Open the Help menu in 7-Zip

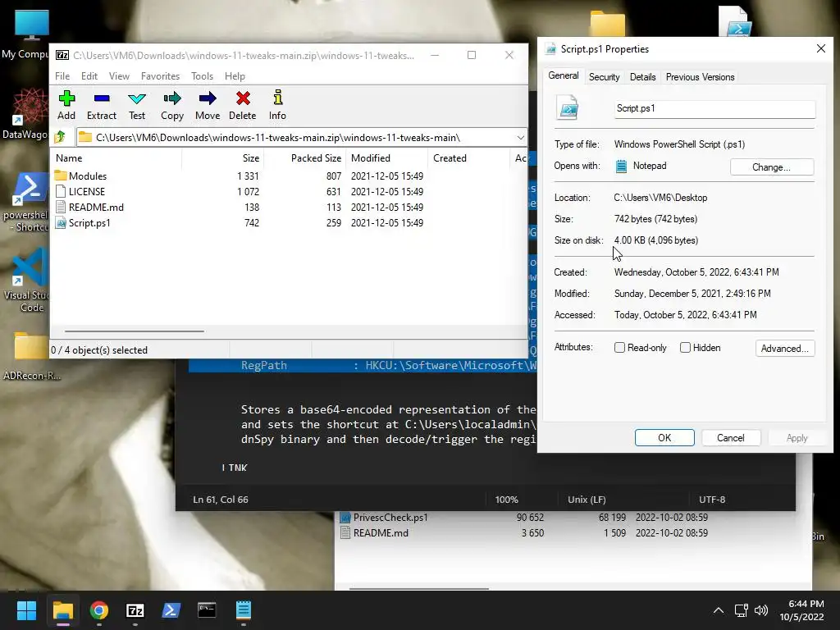coord(235,76)
